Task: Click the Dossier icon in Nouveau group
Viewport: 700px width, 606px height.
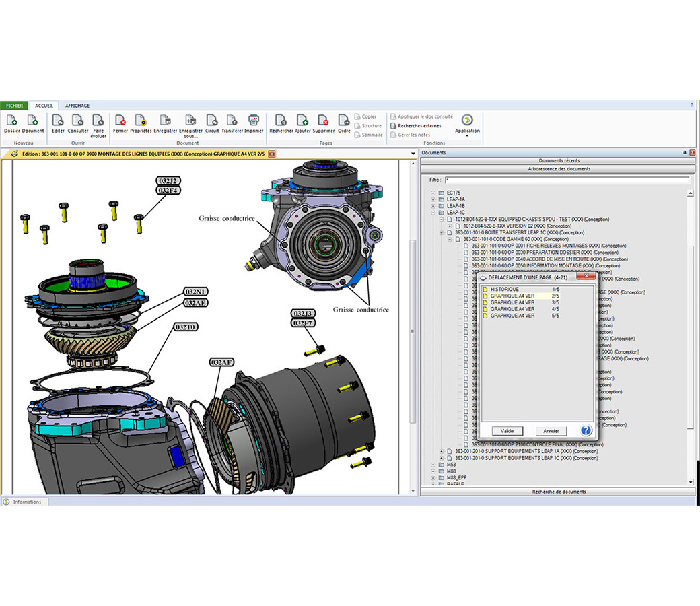Action: point(11,121)
